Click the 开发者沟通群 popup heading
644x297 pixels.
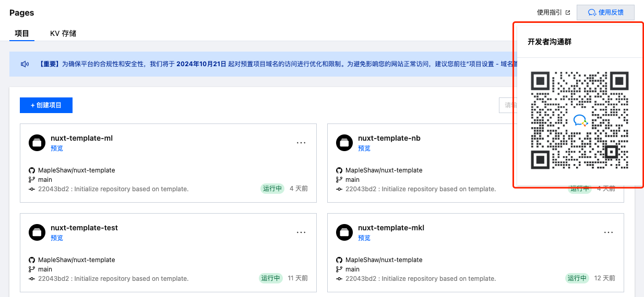550,42
